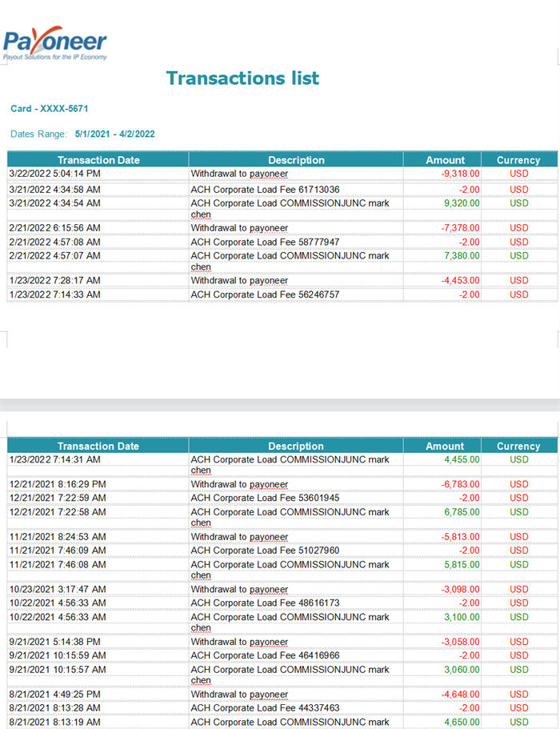Viewport: 560px width, 729px height.
Task: Select amount '4,455.00'
Action: point(462,459)
